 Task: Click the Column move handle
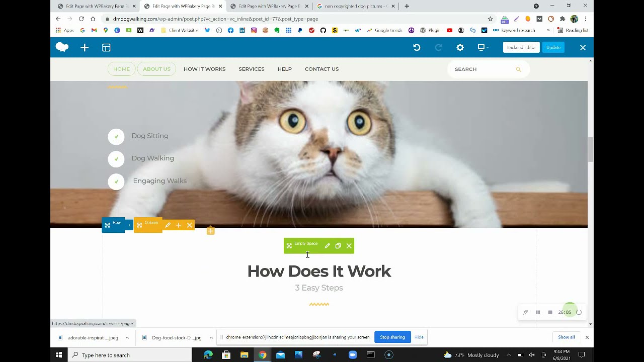148,225
